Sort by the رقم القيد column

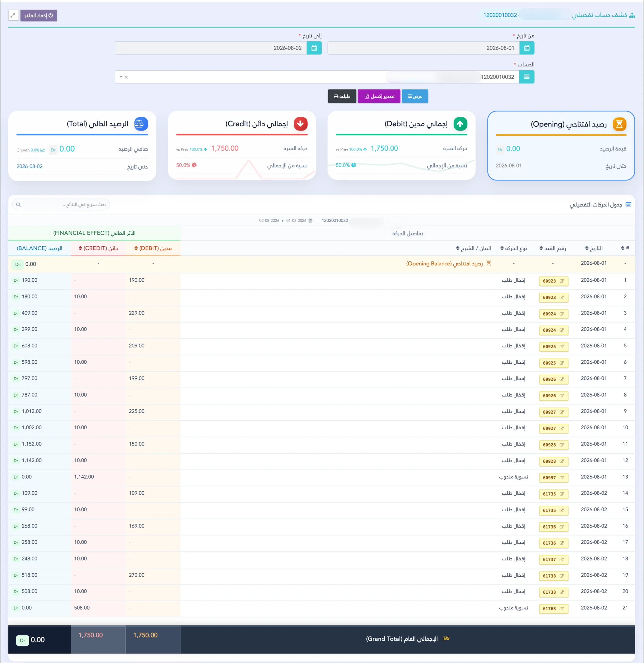(553, 248)
